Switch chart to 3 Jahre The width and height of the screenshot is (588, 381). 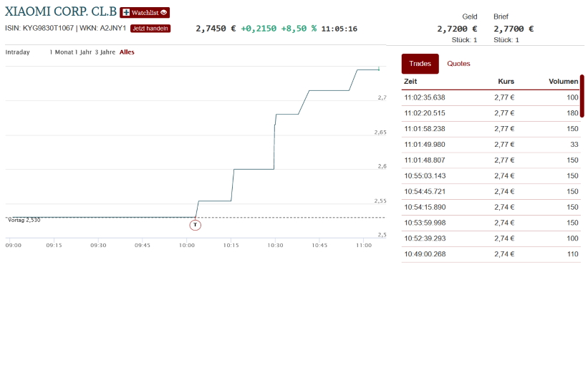coord(105,52)
